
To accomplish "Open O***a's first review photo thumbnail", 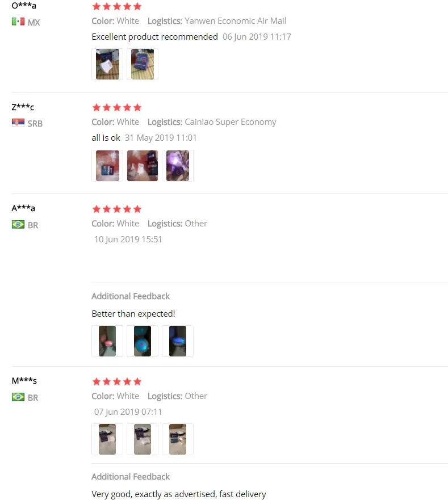I will (107, 64).
